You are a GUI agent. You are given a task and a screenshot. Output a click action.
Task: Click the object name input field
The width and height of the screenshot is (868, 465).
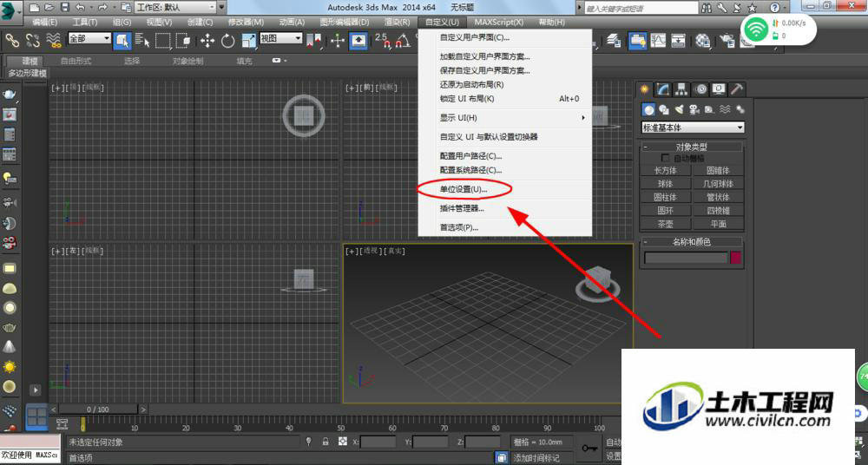click(686, 258)
